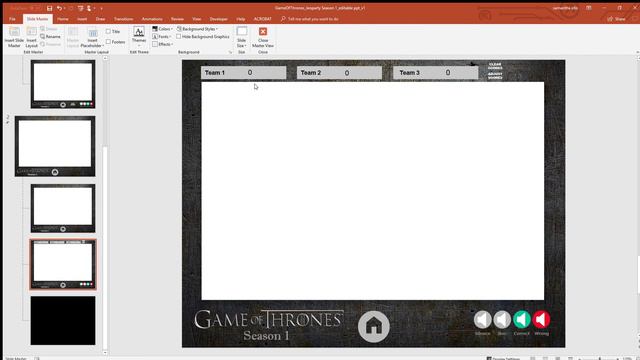
Task: Switch to the Help tab
Action: (x=241, y=19)
